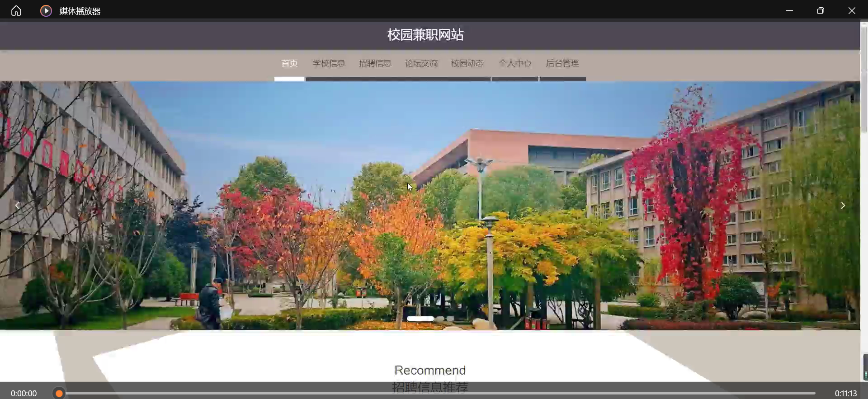Select the first active carousel indicator
Image resolution: width=868 pixels, height=399 pixels.
click(420, 319)
